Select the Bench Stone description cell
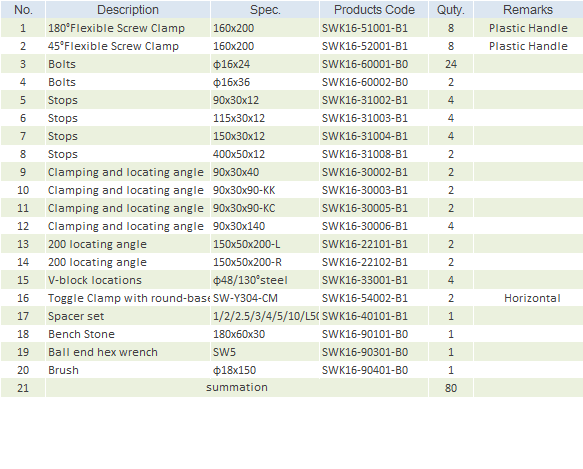 tap(128, 334)
